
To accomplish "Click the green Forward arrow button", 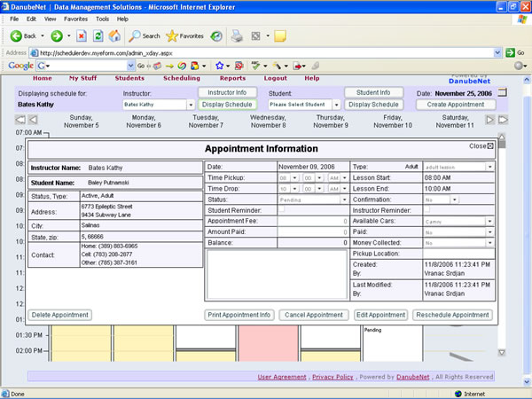I will point(57,36).
